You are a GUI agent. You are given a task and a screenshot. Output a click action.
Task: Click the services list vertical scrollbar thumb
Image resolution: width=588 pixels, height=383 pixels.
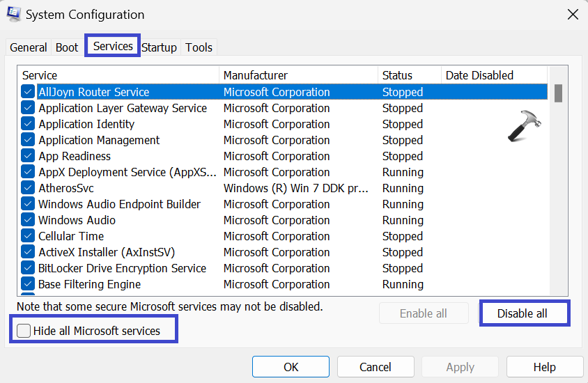(558, 93)
